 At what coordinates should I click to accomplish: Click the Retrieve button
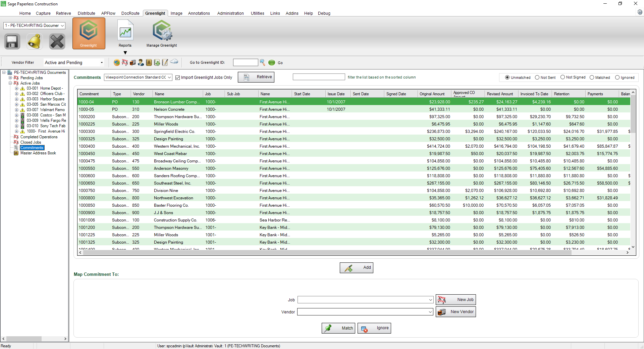[x=256, y=77]
